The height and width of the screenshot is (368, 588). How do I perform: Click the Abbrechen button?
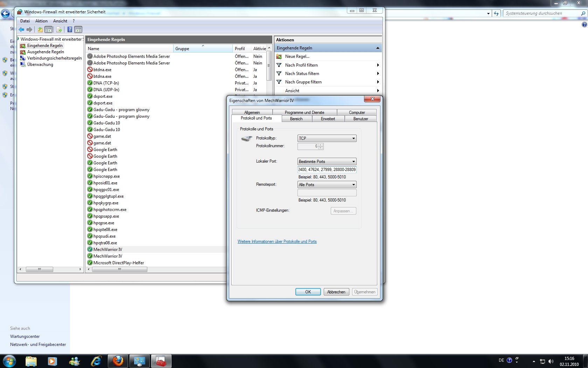click(x=336, y=292)
